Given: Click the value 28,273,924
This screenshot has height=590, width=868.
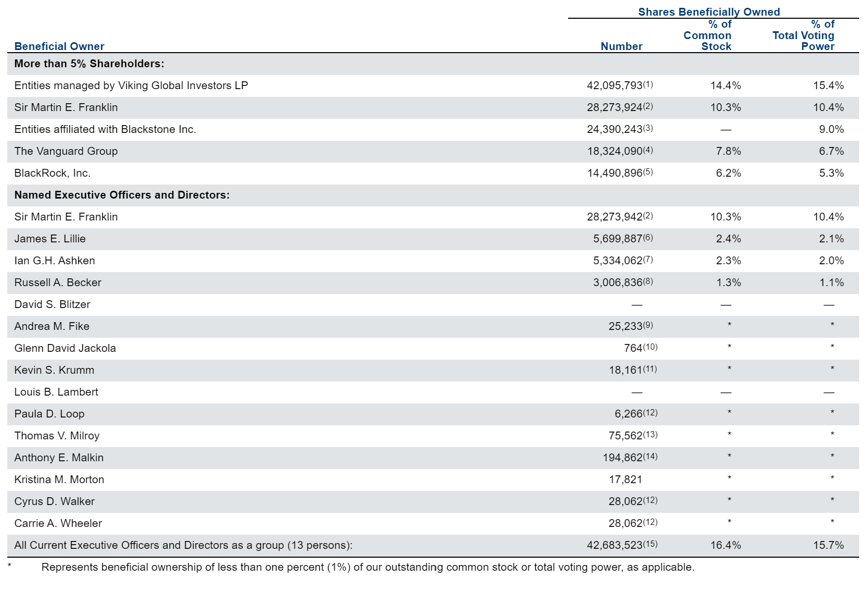Looking at the screenshot, I should (614, 107).
